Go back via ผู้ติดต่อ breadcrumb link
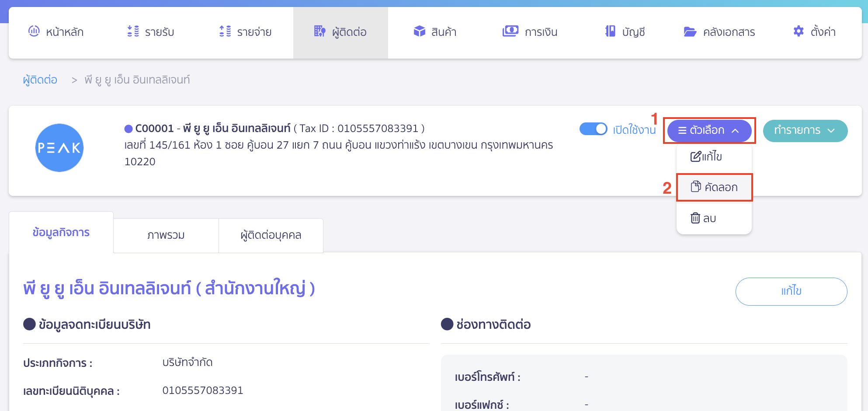Image resolution: width=868 pixels, height=411 pixels. pos(40,80)
